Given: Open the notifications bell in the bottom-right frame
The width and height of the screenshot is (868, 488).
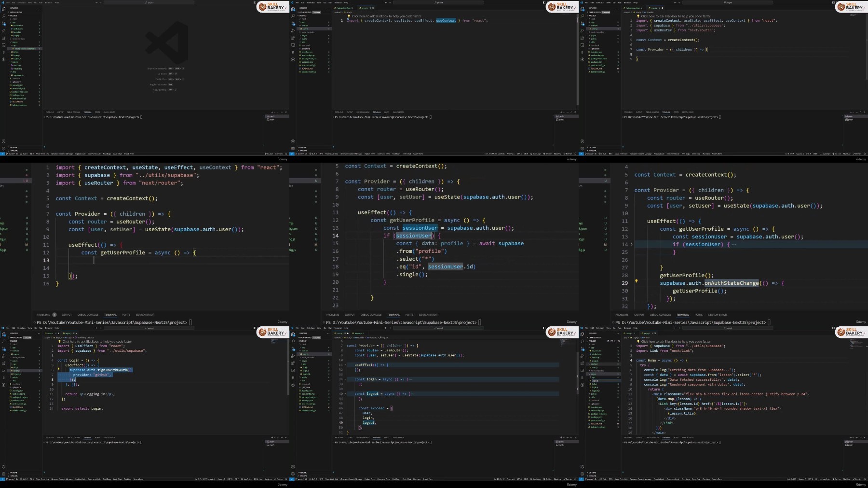Looking at the screenshot, I should (x=865, y=479).
